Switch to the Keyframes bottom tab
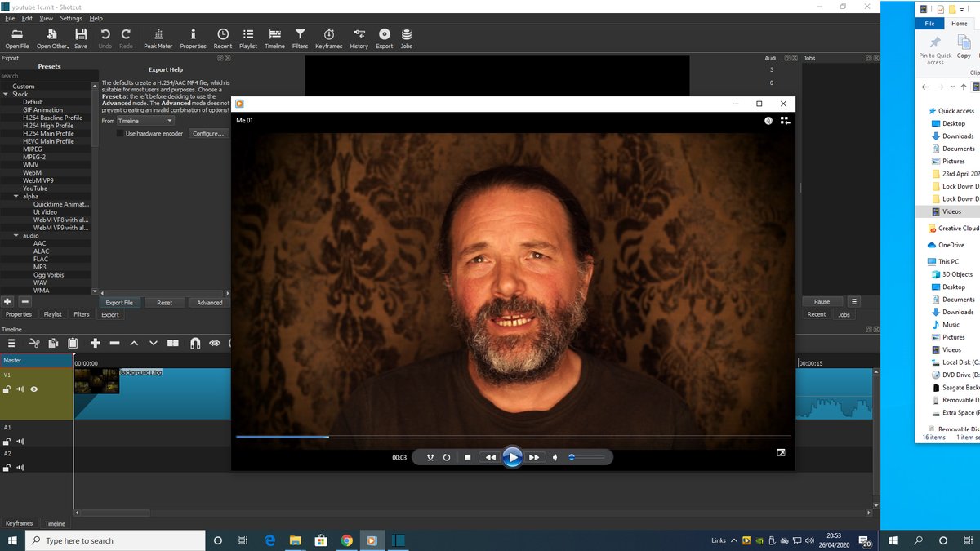 [x=20, y=523]
